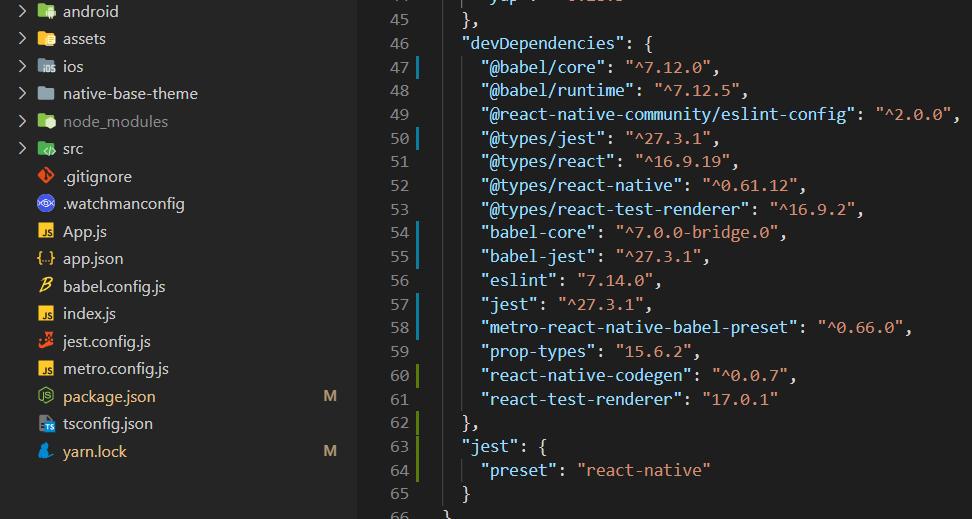Click the watchman icon beside .watchmanconfig
Screen dimensions: 972x519
(46, 203)
